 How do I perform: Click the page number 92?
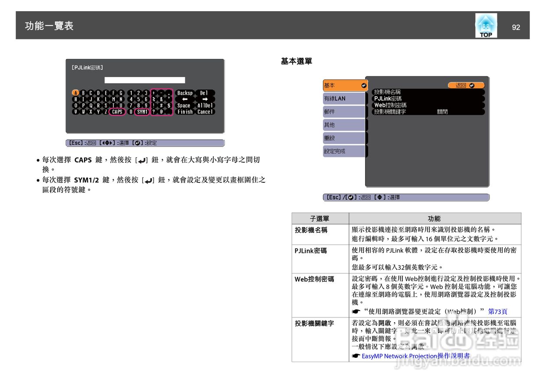tap(516, 27)
